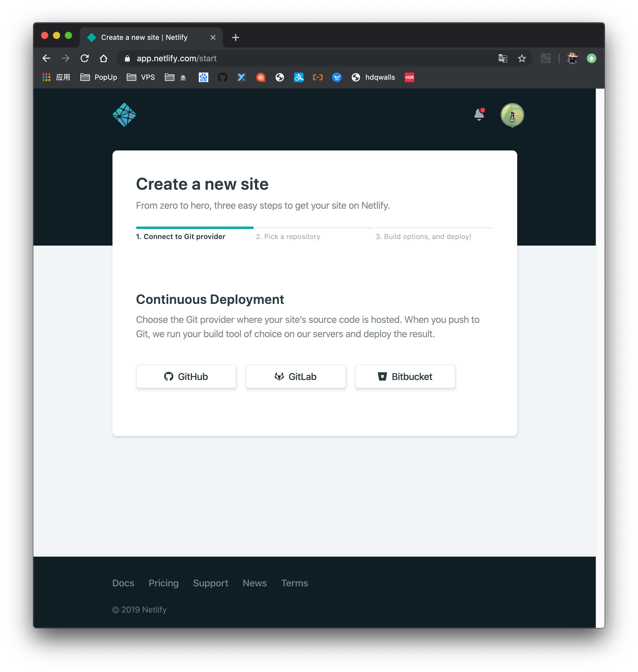Open the GitHub bookmark in bookmarks bar
Screen dimensions: 638x672
222,78
